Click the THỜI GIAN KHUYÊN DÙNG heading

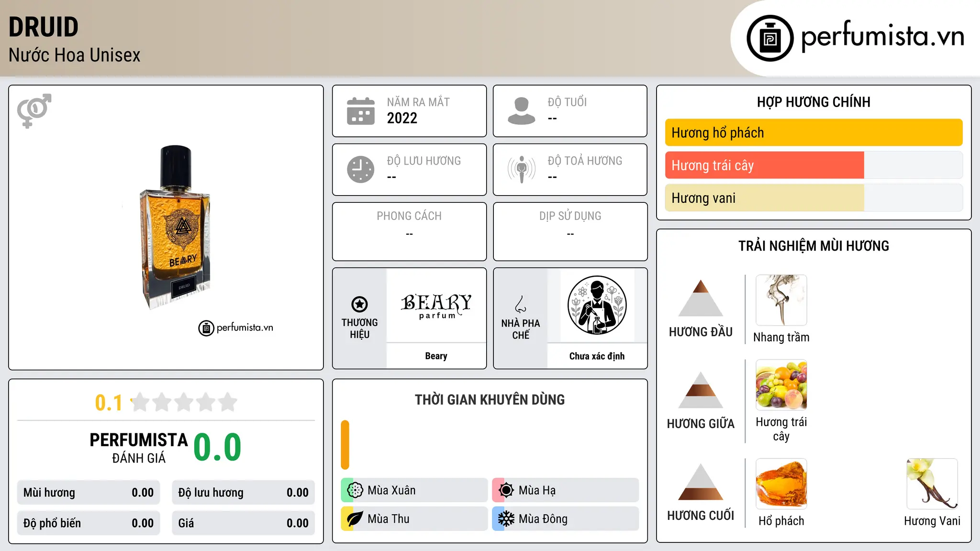pos(490,400)
